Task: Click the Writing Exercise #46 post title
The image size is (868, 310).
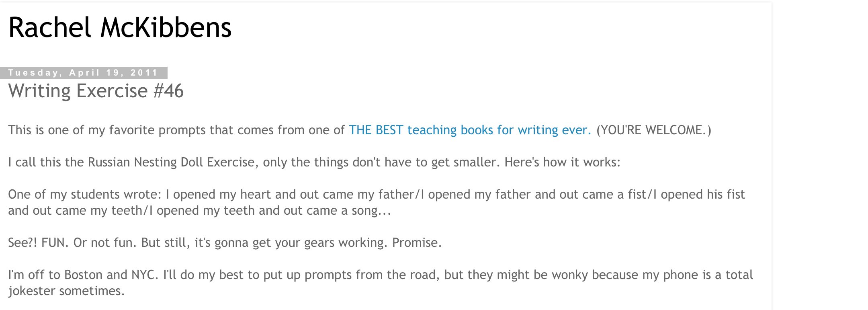Action: point(96,90)
